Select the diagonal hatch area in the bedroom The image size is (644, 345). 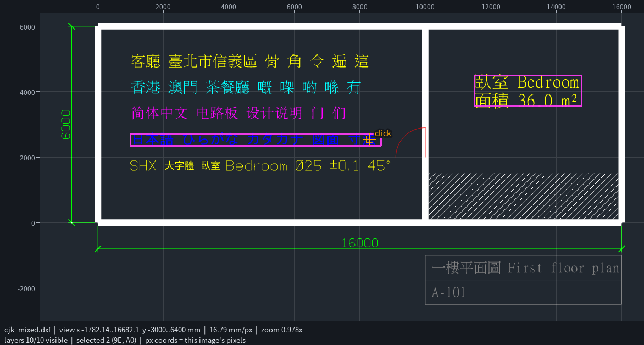[523, 196]
